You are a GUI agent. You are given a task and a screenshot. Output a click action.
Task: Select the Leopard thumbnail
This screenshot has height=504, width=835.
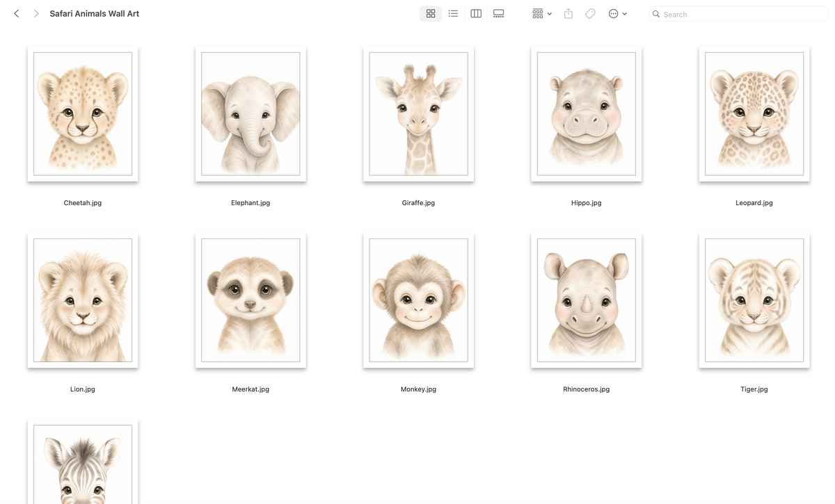[x=754, y=114]
